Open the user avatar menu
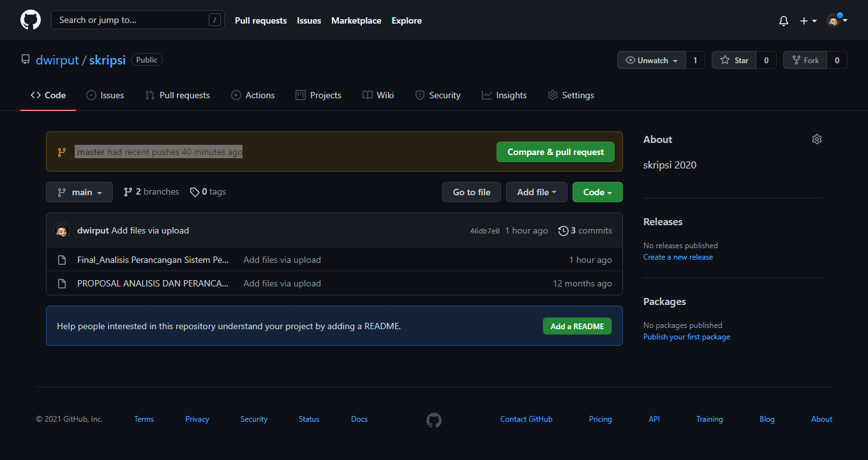The image size is (868, 460). (x=837, y=20)
